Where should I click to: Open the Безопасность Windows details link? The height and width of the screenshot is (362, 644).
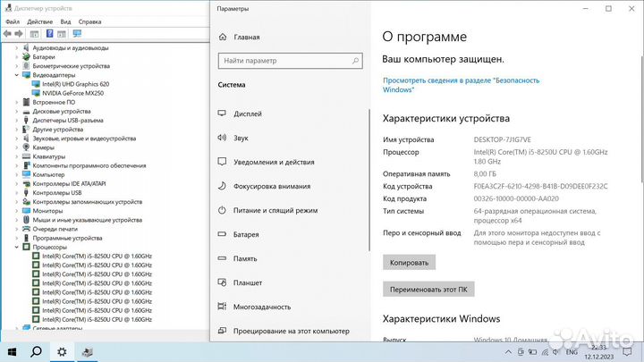[461, 85]
